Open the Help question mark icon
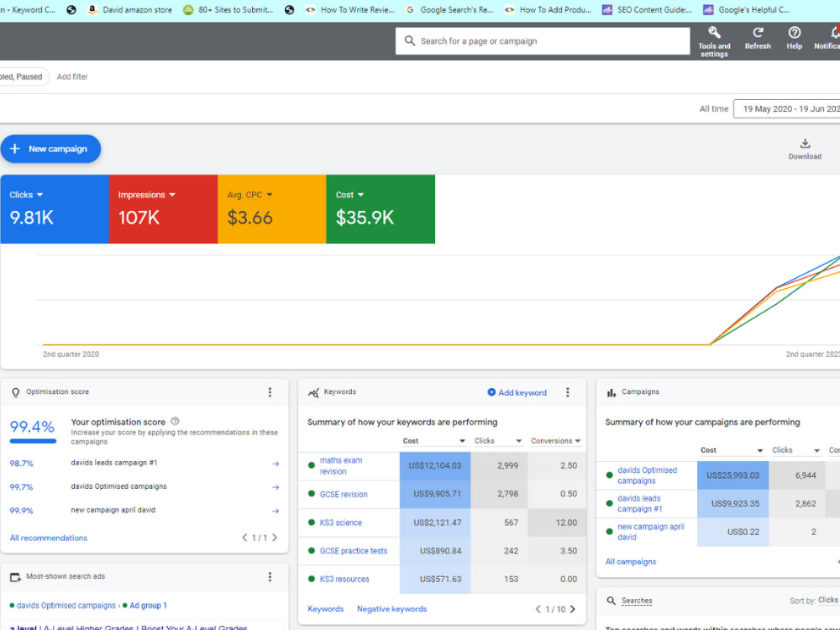 point(795,33)
